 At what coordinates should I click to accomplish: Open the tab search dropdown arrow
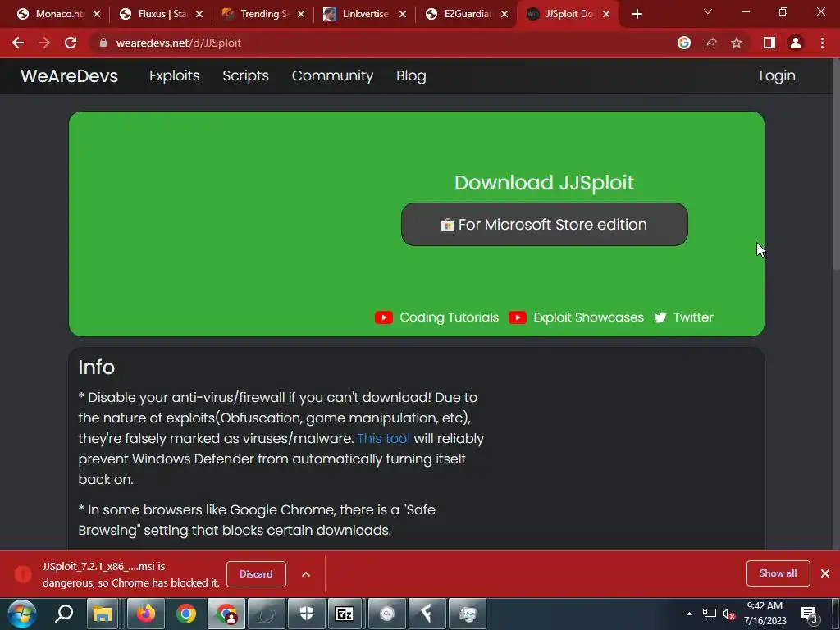(708, 11)
